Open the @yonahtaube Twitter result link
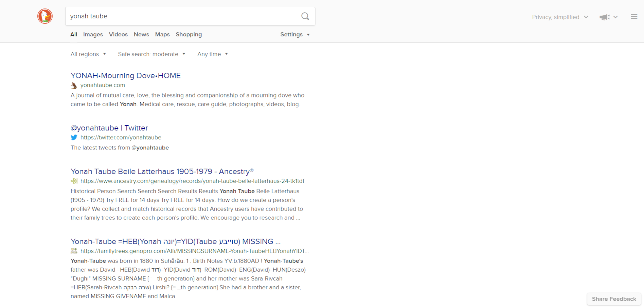The image size is (644, 307). [109, 128]
